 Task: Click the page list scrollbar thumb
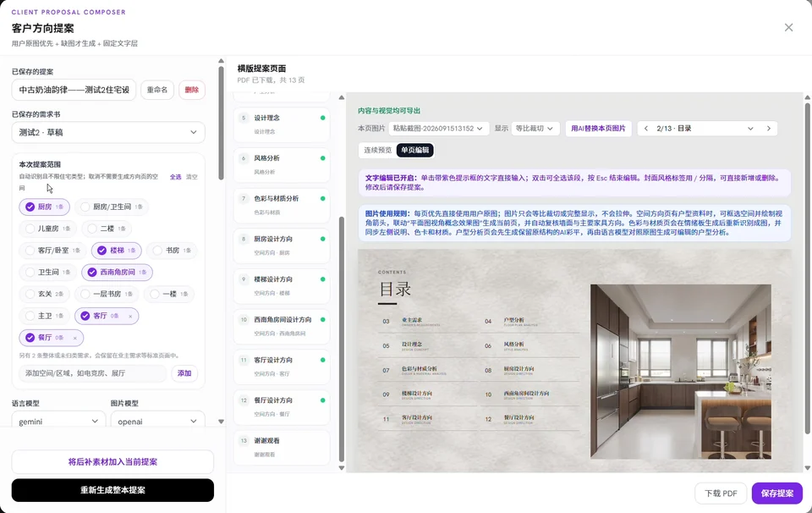click(341, 339)
